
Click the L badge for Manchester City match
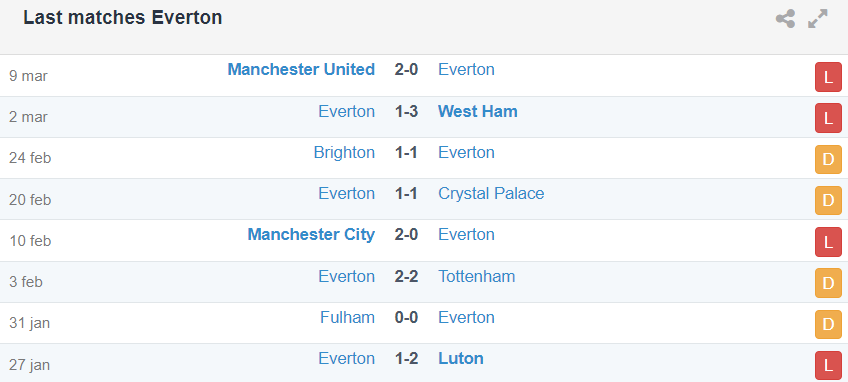tap(828, 242)
